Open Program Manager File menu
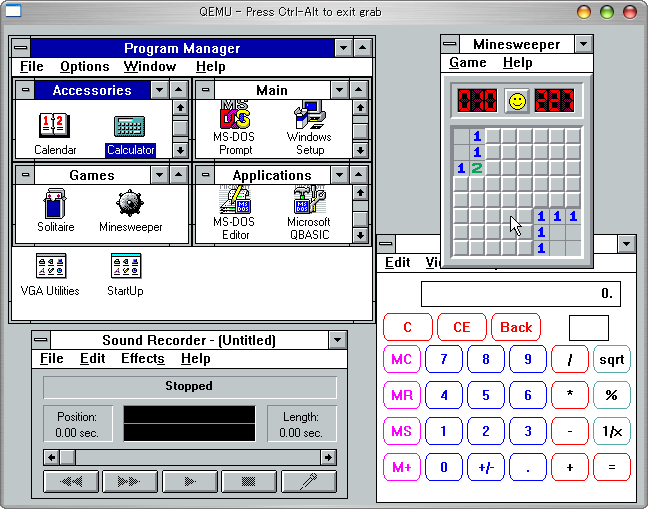 [x=32, y=67]
